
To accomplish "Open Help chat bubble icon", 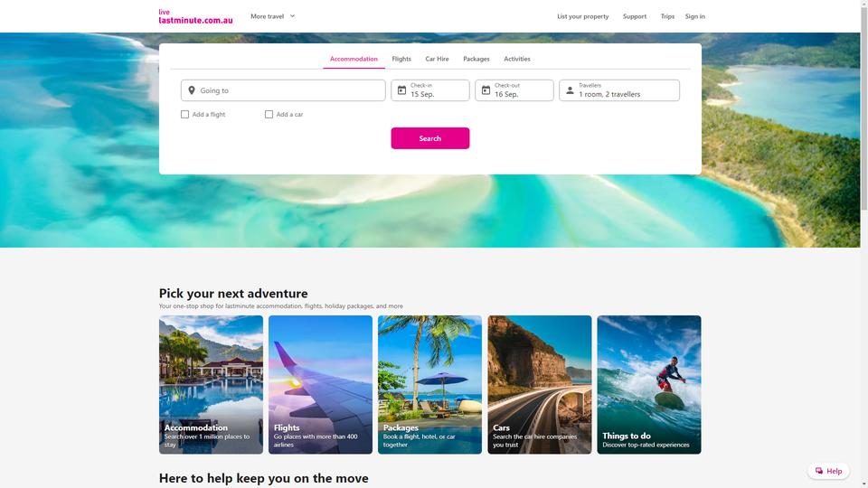I will (819, 471).
